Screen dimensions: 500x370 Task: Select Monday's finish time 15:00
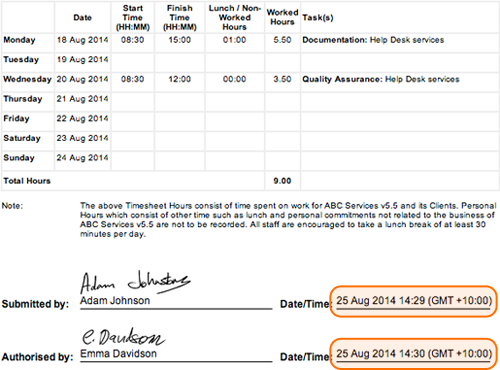[180, 40]
